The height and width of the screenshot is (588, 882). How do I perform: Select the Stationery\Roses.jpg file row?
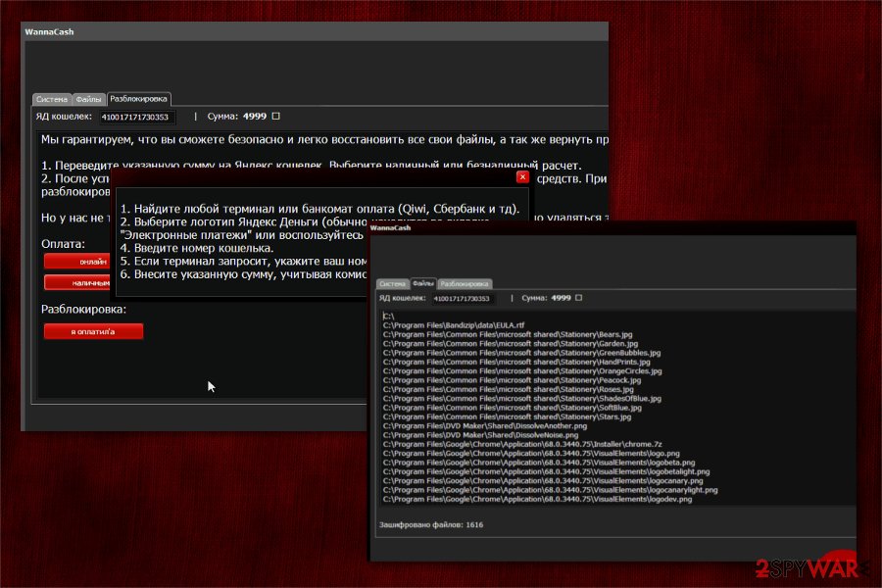(508, 389)
